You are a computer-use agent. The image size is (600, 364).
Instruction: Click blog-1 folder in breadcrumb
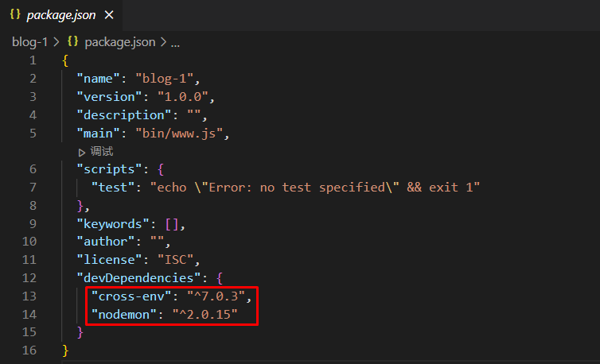(x=30, y=41)
